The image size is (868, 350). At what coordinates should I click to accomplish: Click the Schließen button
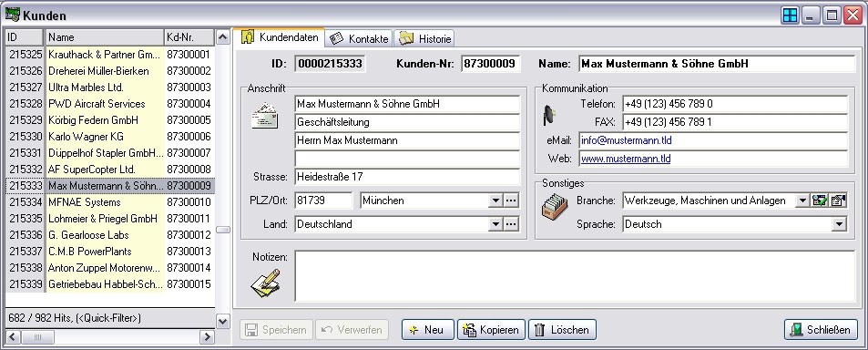coord(821,330)
